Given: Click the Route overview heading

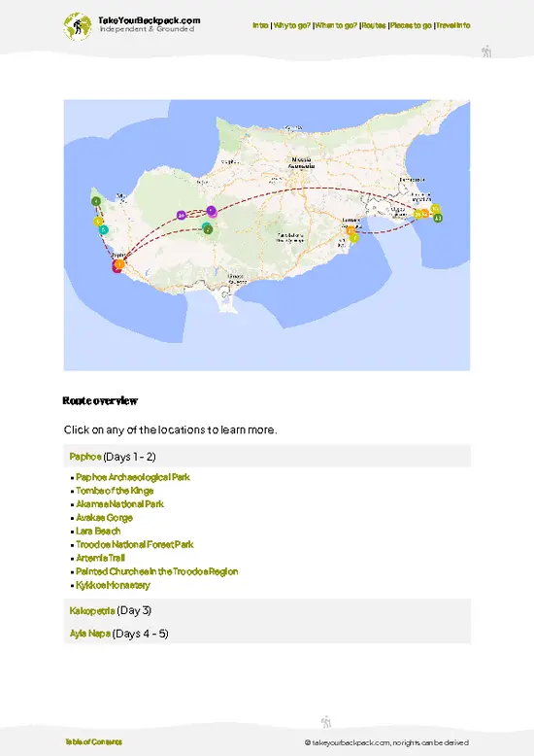Looking at the screenshot, I should click(100, 400).
